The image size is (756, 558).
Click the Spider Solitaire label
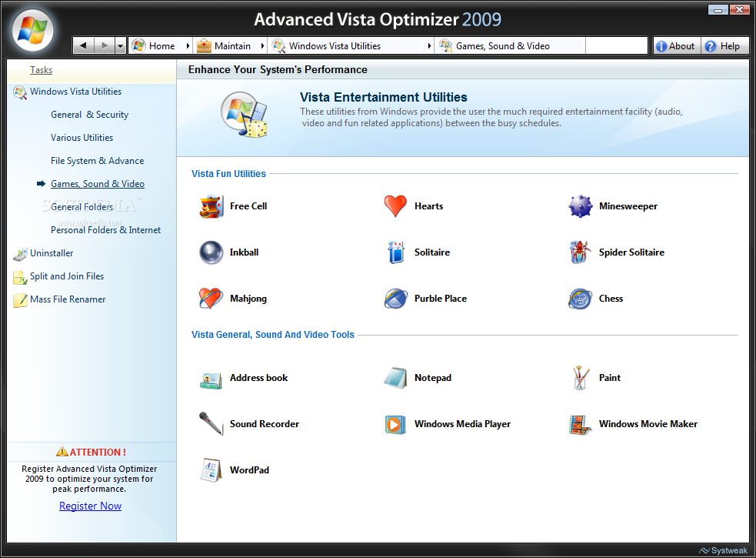(x=631, y=252)
